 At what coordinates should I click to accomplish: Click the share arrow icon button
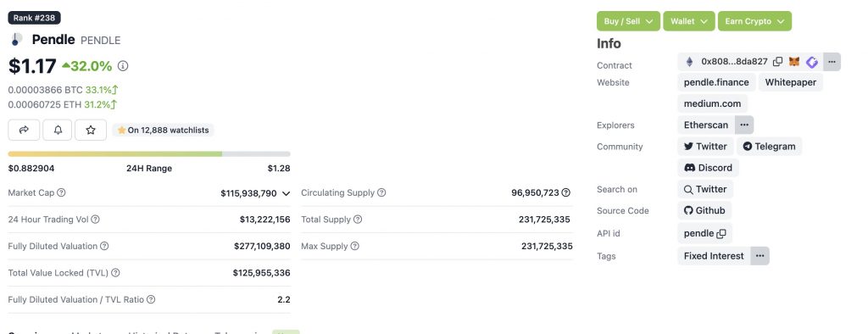tap(24, 130)
